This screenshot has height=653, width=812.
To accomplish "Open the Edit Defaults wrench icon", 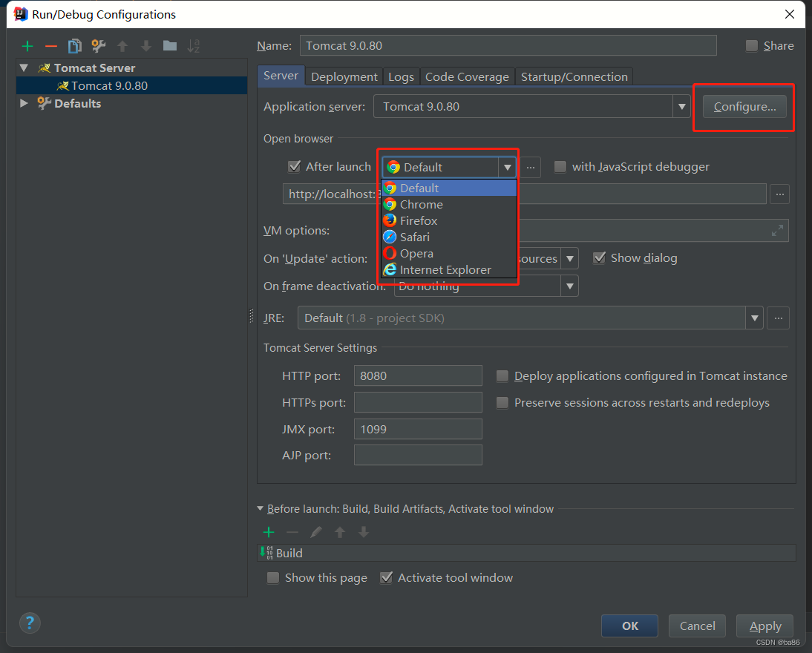I will tap(99, 46).
